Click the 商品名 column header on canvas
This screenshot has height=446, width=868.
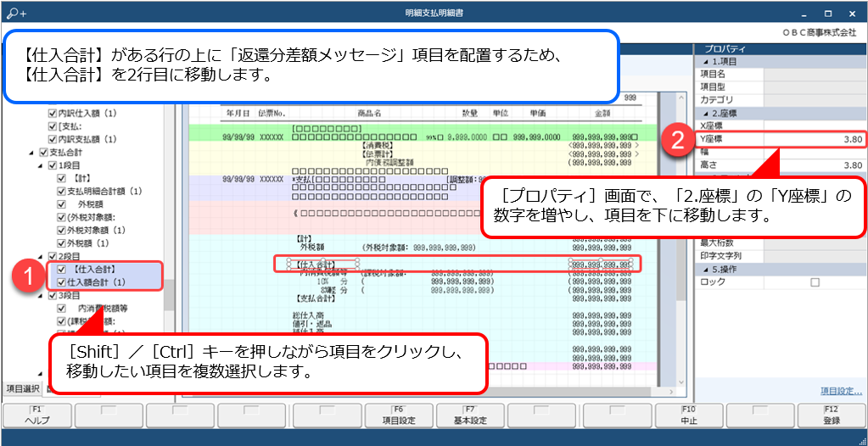tap(369, 113)
